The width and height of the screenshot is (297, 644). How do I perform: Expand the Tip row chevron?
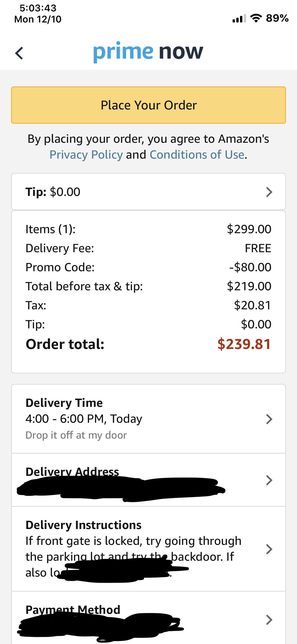pos(269,192)
